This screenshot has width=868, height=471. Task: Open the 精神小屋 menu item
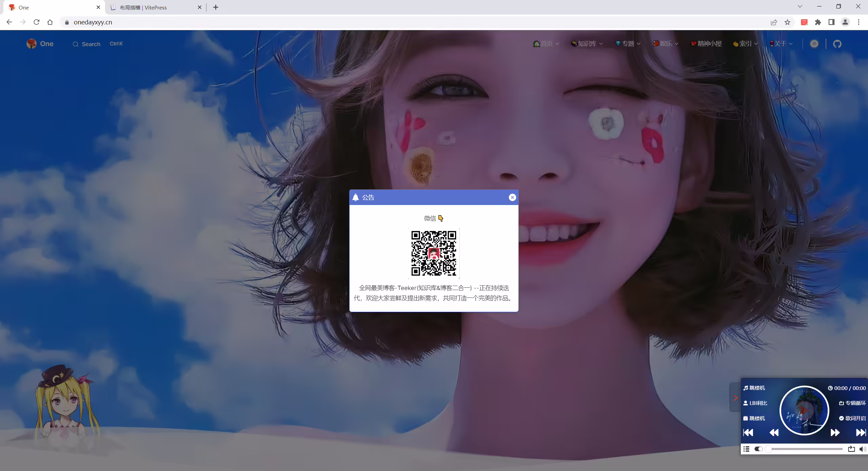(x=706, y=44)
